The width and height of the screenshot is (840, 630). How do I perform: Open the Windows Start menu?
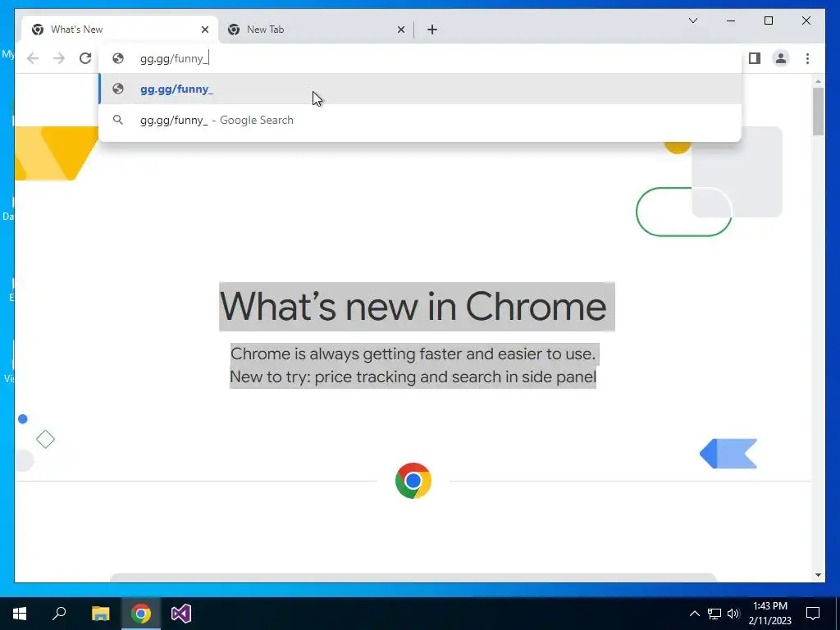coord(20,614)
